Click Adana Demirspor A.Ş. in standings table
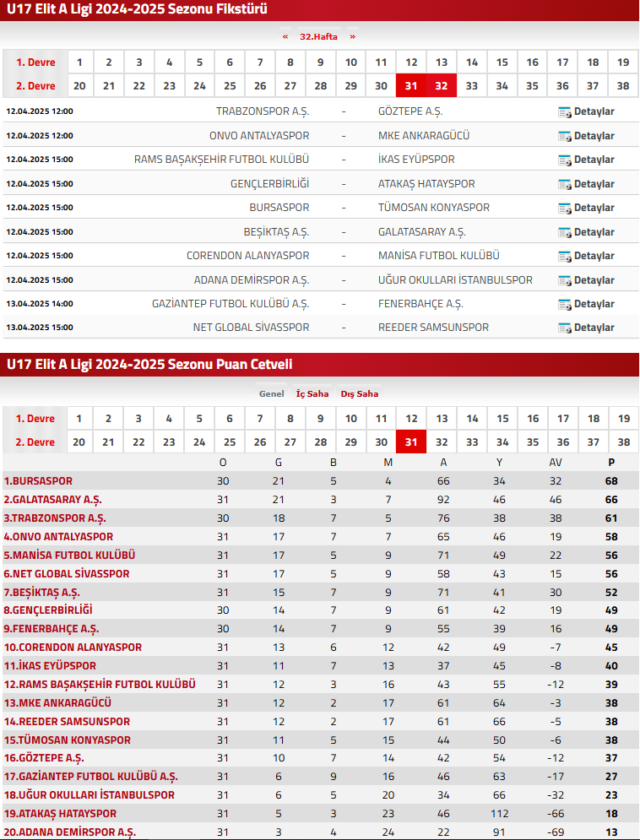Image resolution: width=640 pixels, height=840 pixels. point(69,832)
